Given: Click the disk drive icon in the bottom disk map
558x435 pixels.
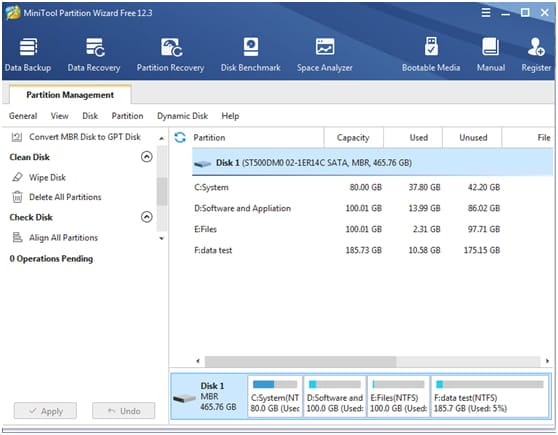Looking at the screenshot, I should point(184,398).
